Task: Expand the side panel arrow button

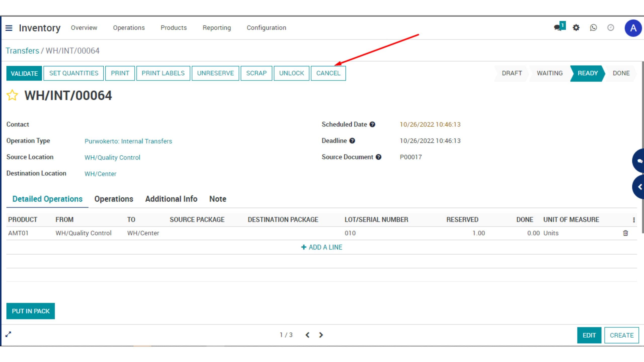Action: coord(638,187)
